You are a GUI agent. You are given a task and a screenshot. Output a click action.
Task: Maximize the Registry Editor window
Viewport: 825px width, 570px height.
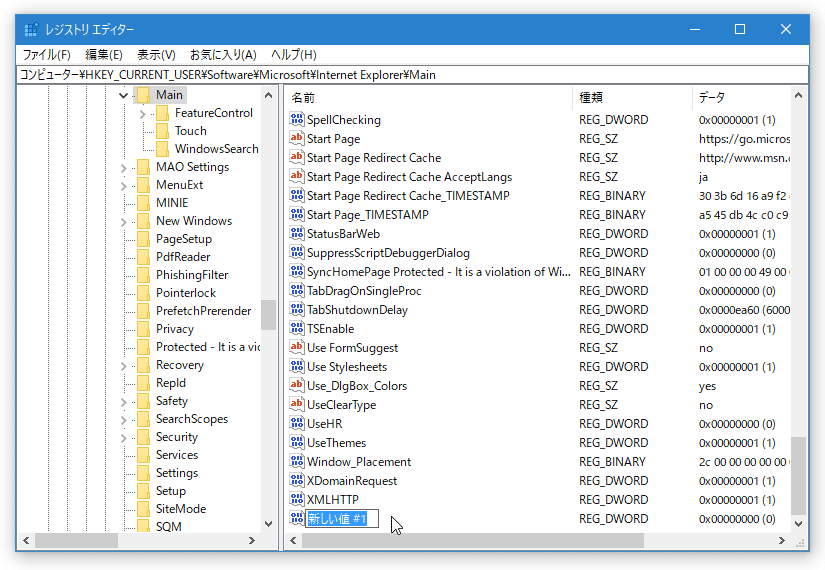(740, 29)
